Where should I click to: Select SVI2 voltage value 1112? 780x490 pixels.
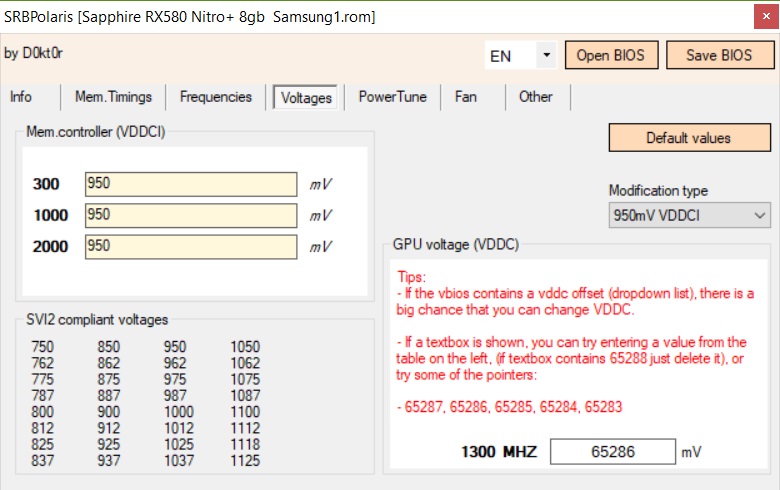pos(245,428)
